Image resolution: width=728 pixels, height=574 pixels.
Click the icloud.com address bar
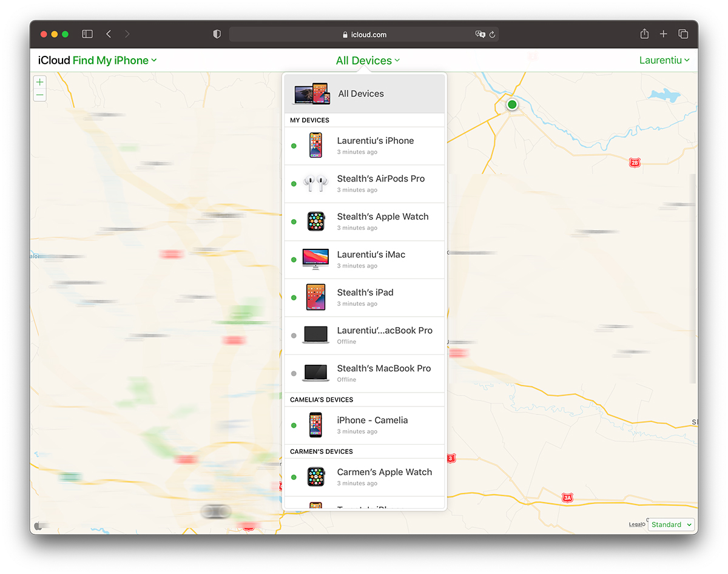(364, 35)
